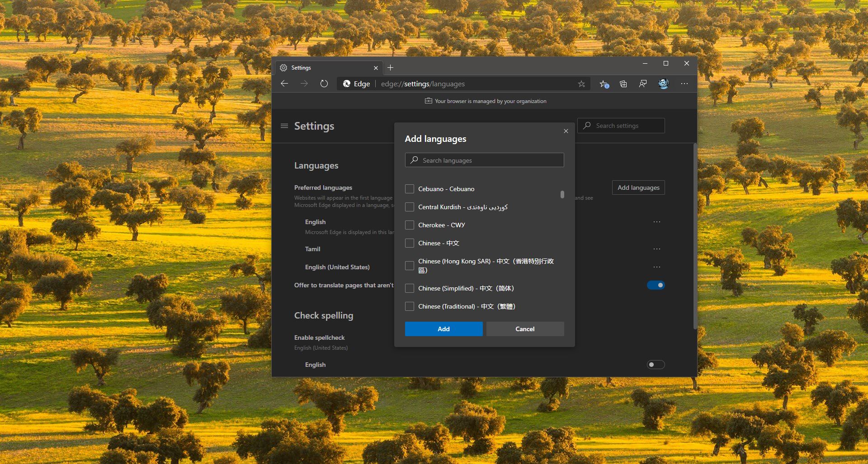Open the Send feedback icon

[642, 84]
